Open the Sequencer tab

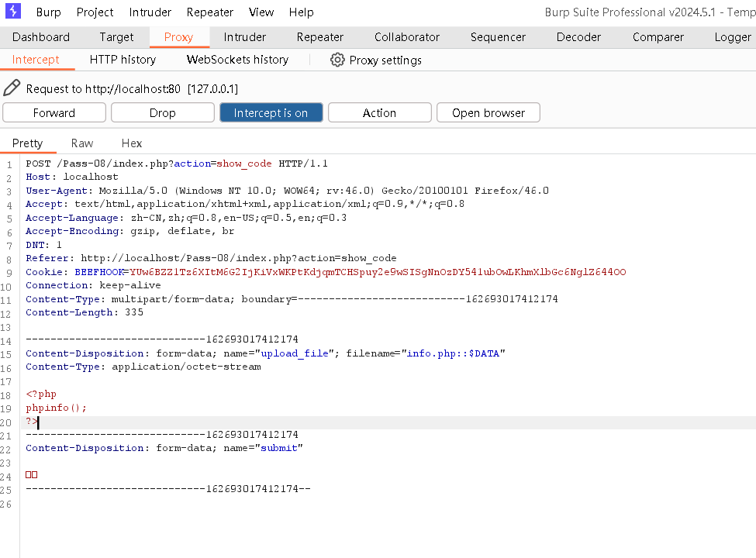[498, 37]
